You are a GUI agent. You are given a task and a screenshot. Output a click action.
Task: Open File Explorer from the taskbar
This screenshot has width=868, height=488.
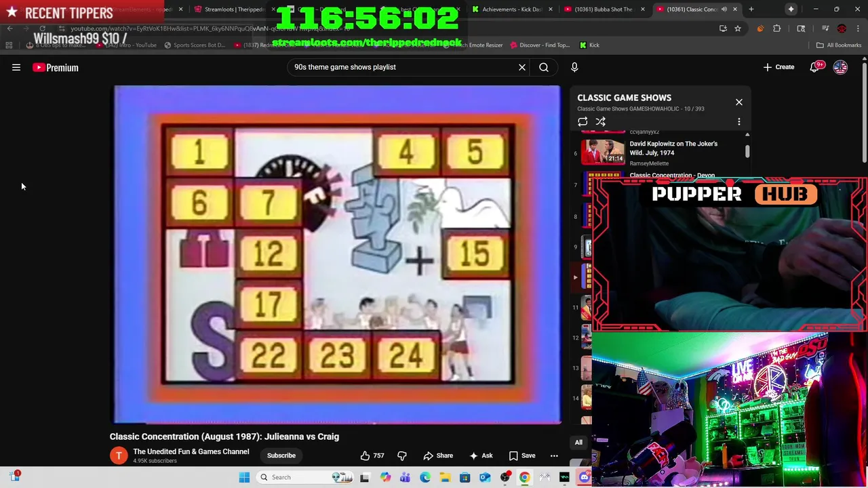tap(445, 477)
